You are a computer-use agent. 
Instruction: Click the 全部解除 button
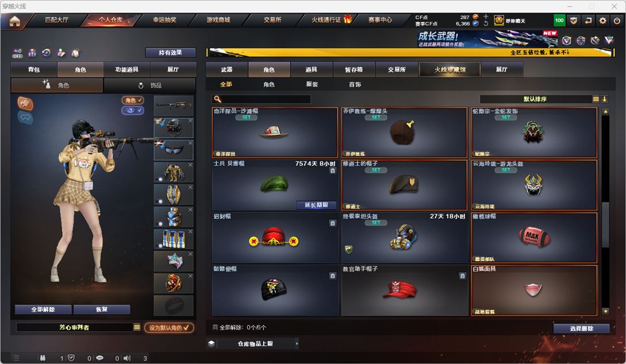(x=43, y=309)
